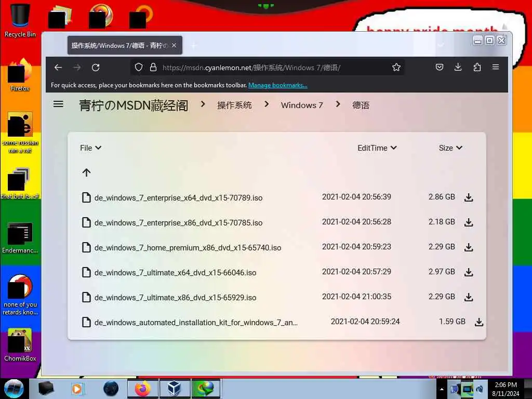Open Firefox from the taskbar
This screenshot has height=399, width=532.
point(142,389)
